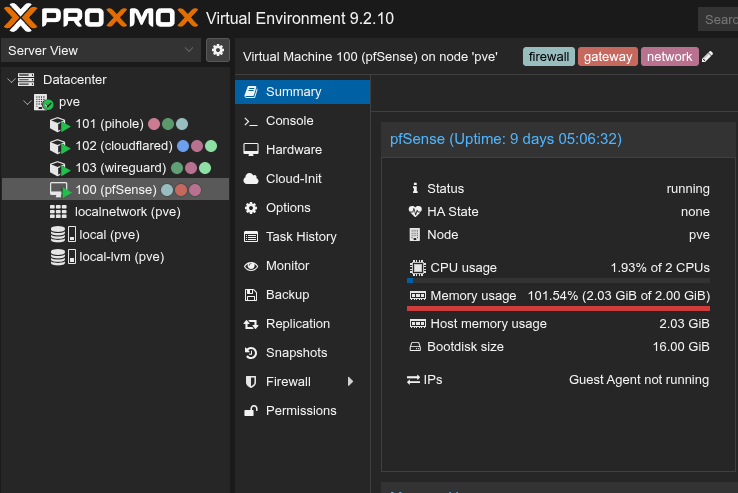Click the blue tag dot on cloudflared
738x493 pixels.
tap(183, 146)
